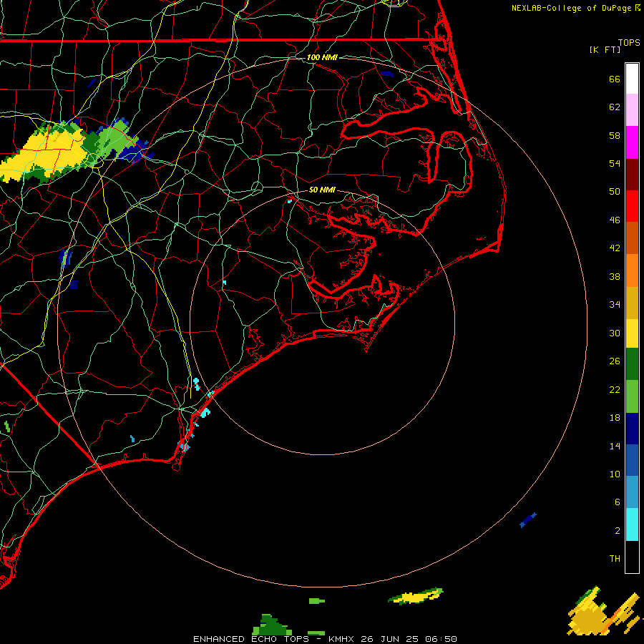Click the 54 value on the legend
Viewport: 644px width, 644px height.
tap(615, 163)
